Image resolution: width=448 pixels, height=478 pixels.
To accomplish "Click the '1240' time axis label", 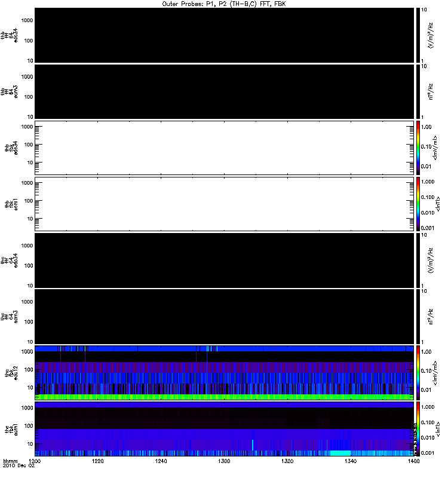I will click(161, 461).
